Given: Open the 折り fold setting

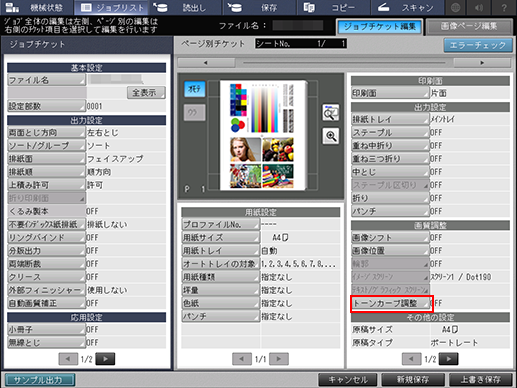Looking at the screenshot, I should (x=390, y=198).
